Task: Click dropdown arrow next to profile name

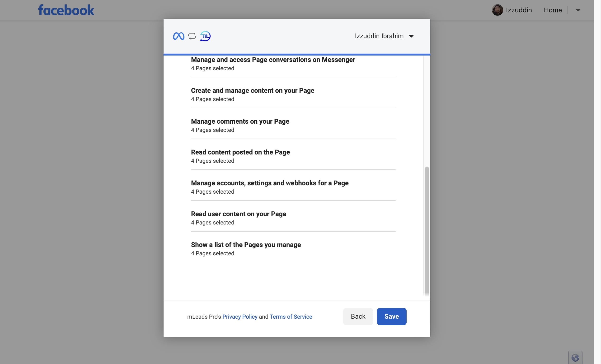Action: click(x=410, y=36)
